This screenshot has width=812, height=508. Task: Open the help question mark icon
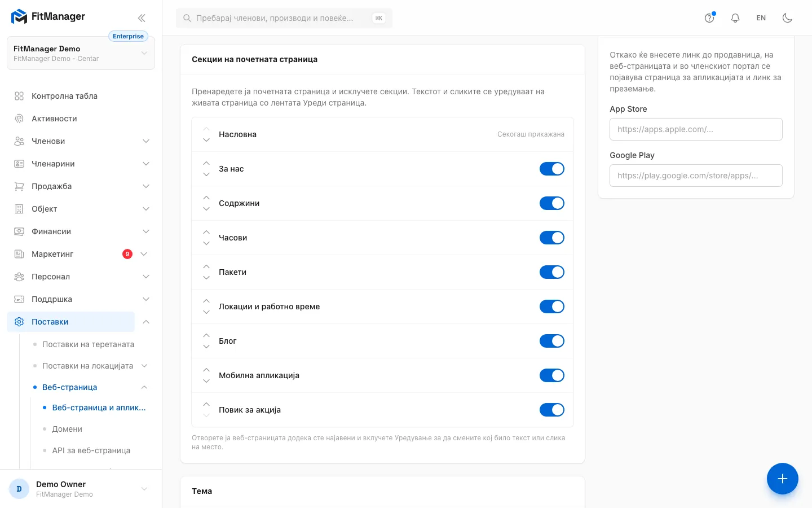[709, 18]
